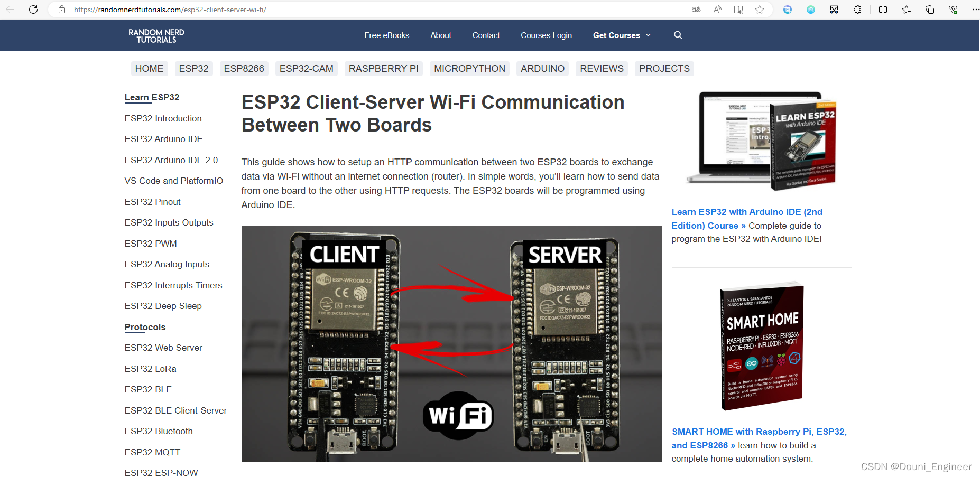Viewport: 980px width, 477px height.
Task: Open ESP32 Inputs Outputs link
Action: click(x=169, y=222)
